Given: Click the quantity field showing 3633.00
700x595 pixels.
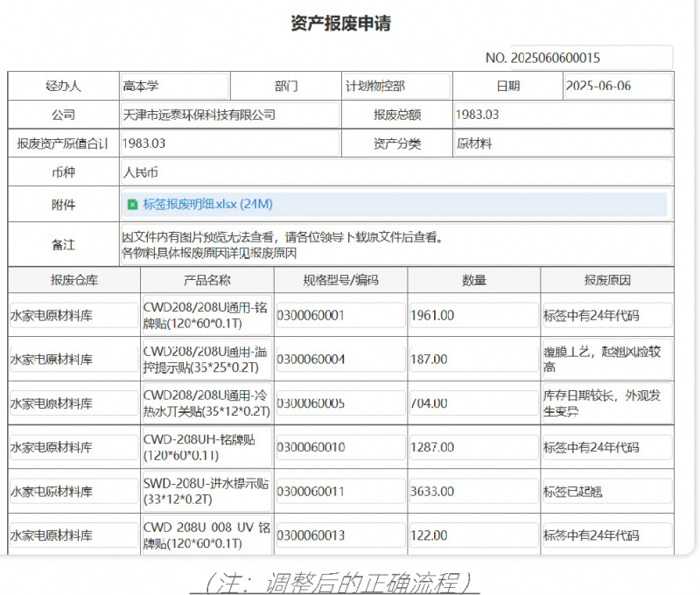Looking at the screenshot, I should click(x=472, y=492).
